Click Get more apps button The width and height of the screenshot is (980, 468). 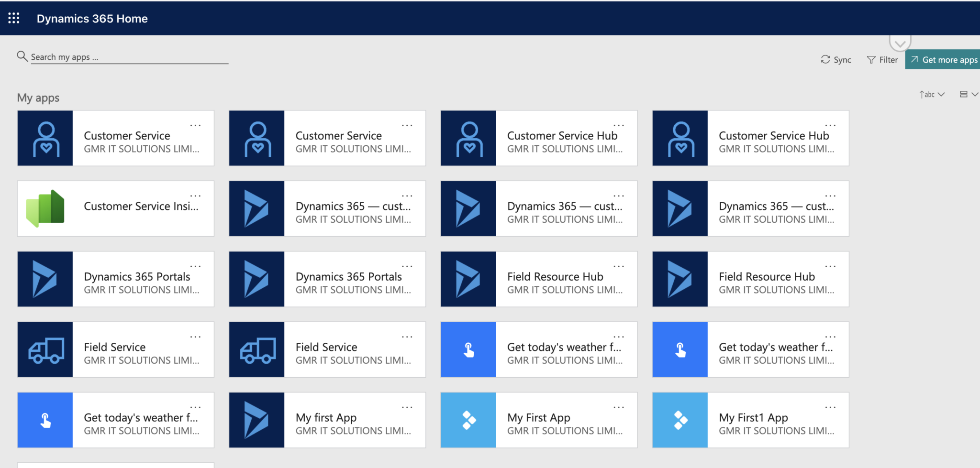pyautogui.click(x=943, y=60)
